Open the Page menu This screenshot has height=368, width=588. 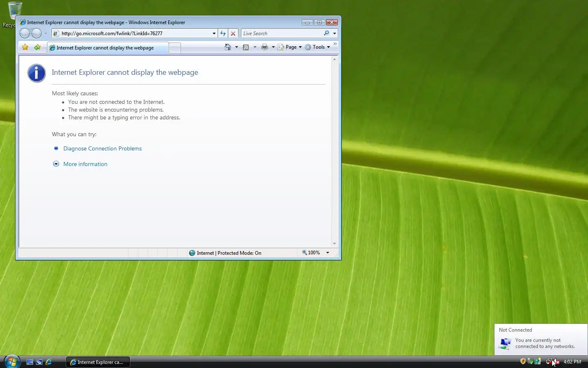click(290, 47)
